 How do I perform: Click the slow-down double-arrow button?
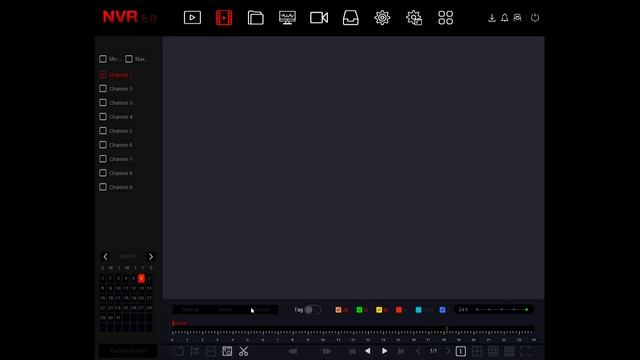(293, 351)
